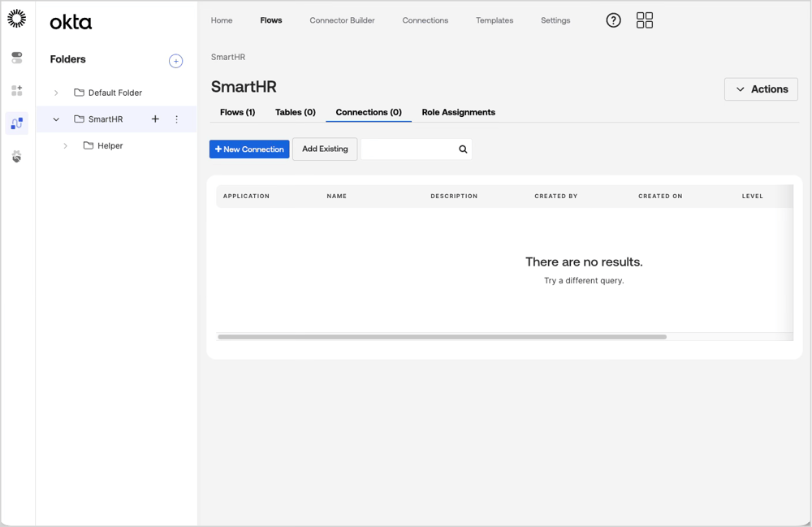Sort by NAME column header
Viewport: 812px width, 527px height.
click(x=337, y=197)
